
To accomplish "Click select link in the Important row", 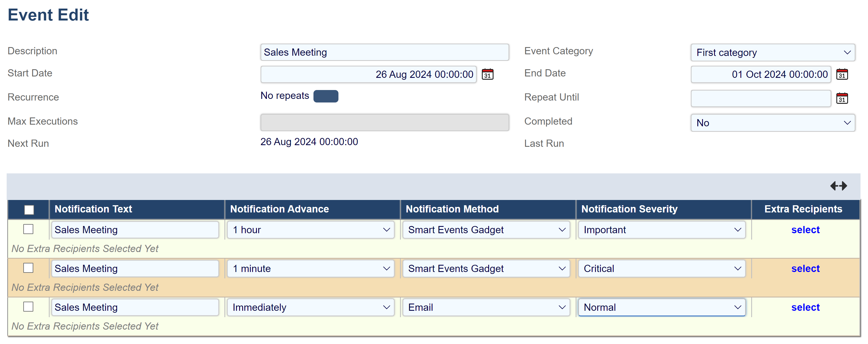I will (805, 230).
